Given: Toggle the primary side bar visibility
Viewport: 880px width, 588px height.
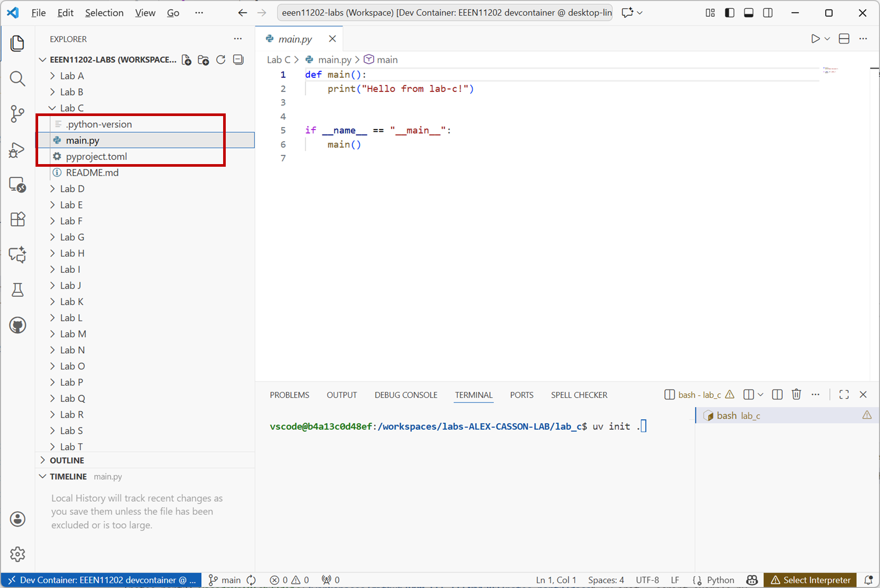Looking at the screenshot, I should (x=730, y=13).
